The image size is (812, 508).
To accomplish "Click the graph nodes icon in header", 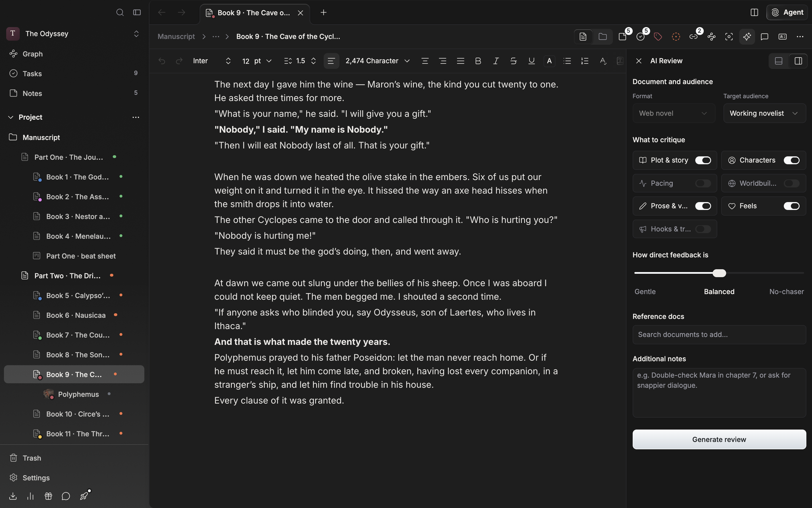I will [x=711, y=37].
